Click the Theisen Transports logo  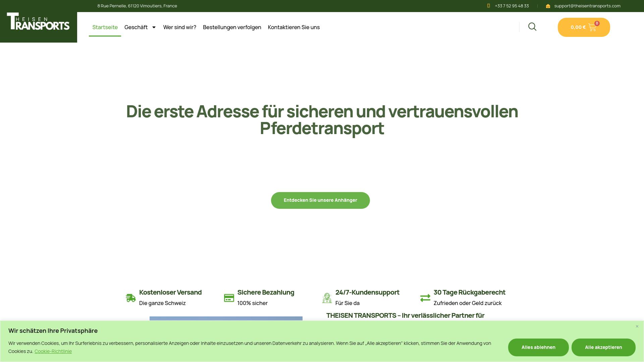[38, 21]
